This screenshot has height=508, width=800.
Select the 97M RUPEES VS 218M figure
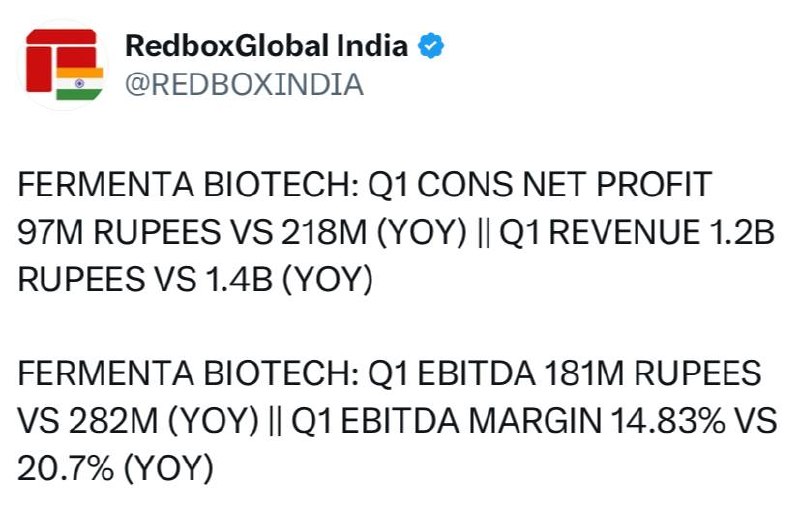point(192,232)
